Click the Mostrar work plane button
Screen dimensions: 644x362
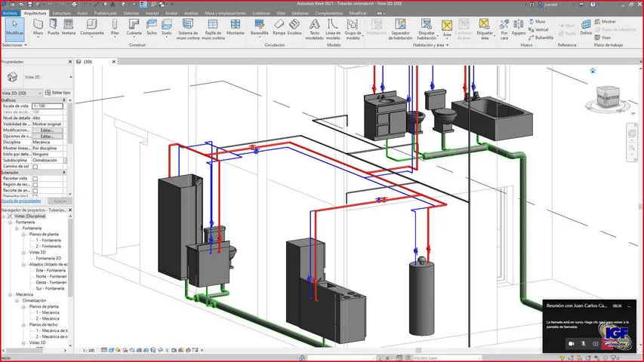tap(605, 21)
